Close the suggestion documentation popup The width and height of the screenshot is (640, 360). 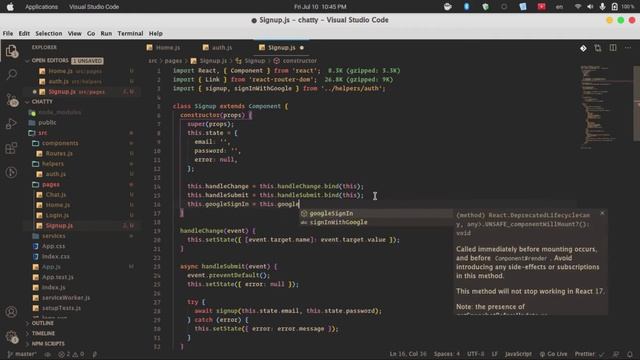click(x=602, y=213)
